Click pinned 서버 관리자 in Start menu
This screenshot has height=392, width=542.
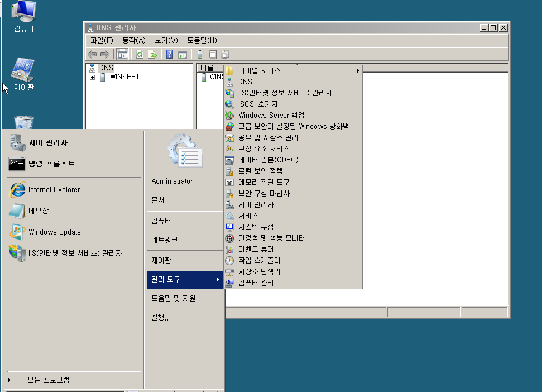[74, 142]
